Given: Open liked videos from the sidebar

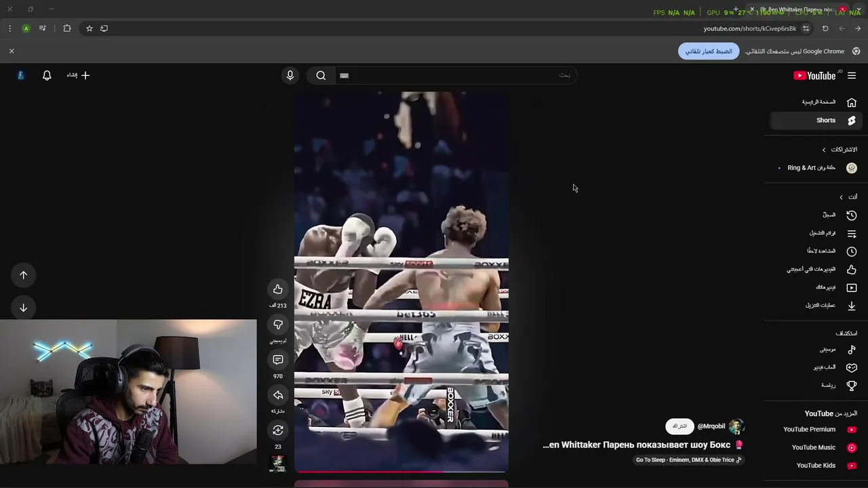Looking at the screenshot, I should click(816, 270).
